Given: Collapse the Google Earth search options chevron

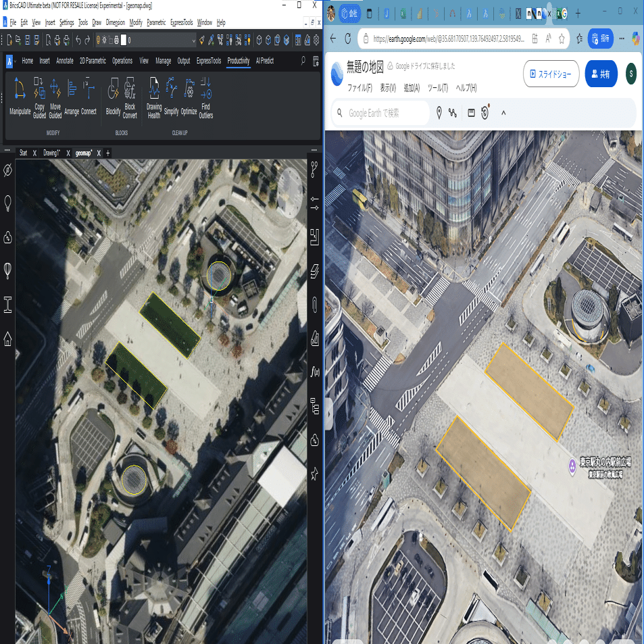Looking at the screenshot, I should pos(503,113).
